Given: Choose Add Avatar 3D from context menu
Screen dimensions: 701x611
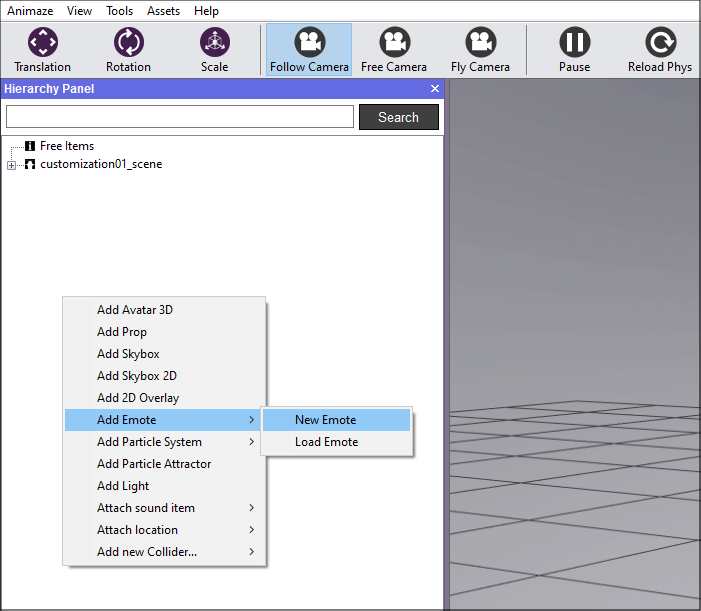Looking at the screenshot, I should tap(135, 310).
